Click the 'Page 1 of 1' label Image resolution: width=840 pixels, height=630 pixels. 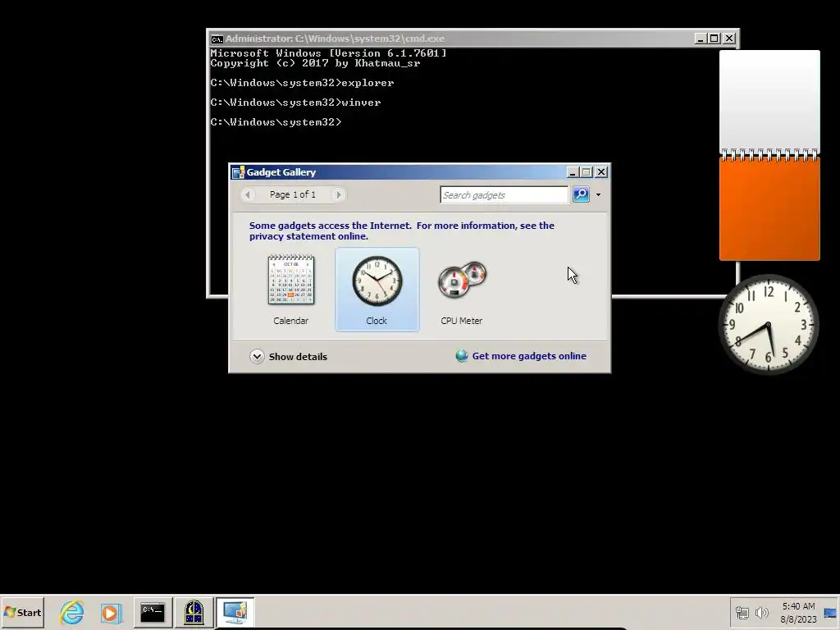point(293,194)
